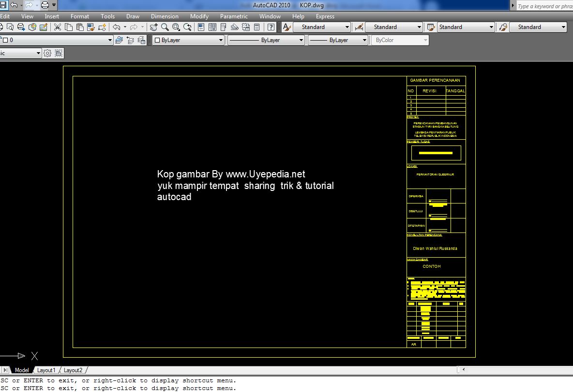Expand the Undo history dropdown arrow
This screenshot has height=392, width=573.
[x=125, y=27]
